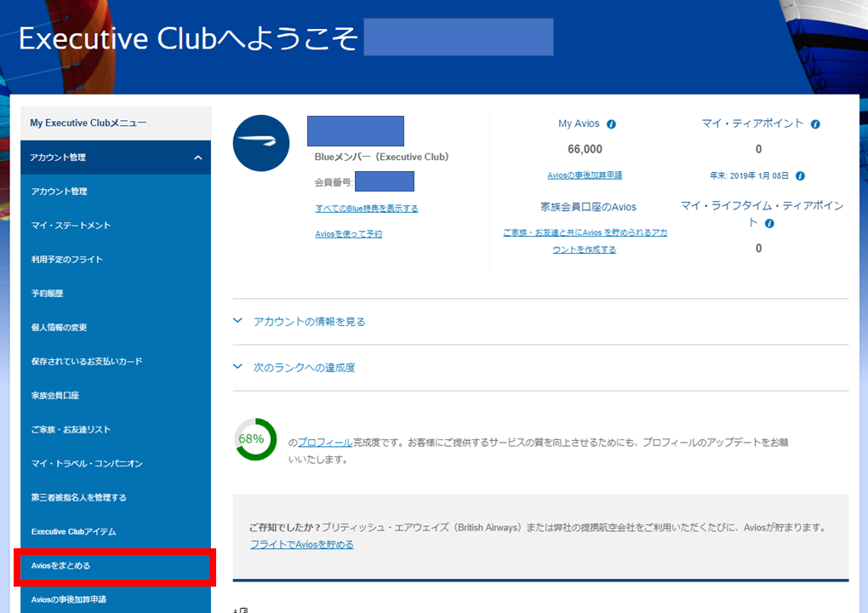This screenshot has width=868, height=613.
Task: Collapse the アカウント管理 menu section chevron
Action: [197, 158]
